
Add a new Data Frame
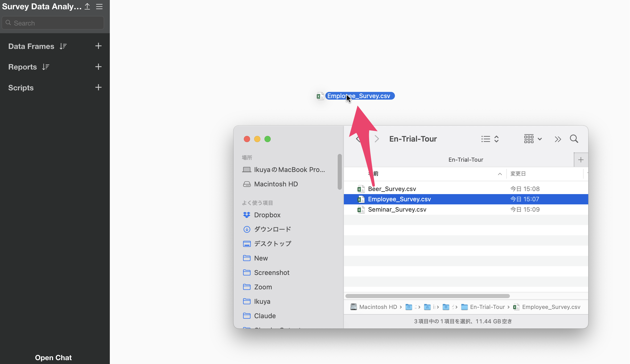[98, 46]
